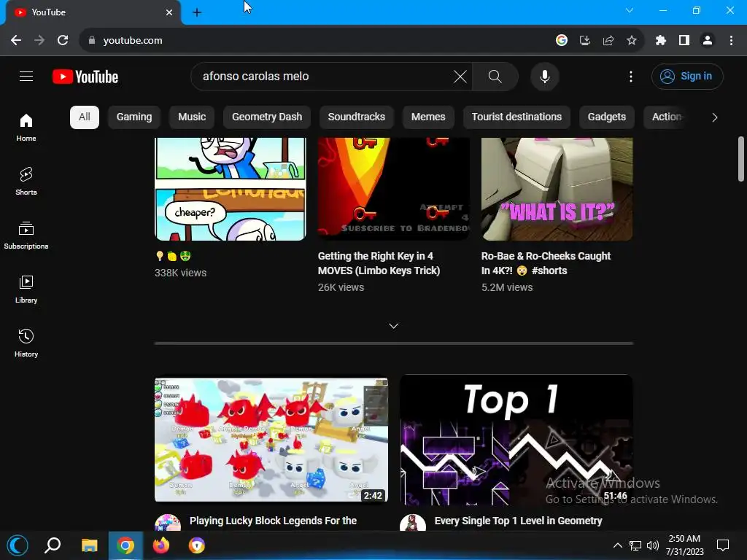Select the Gadgets filter chip
Viewport: 747px width, 560px height.
click(606, 117)
